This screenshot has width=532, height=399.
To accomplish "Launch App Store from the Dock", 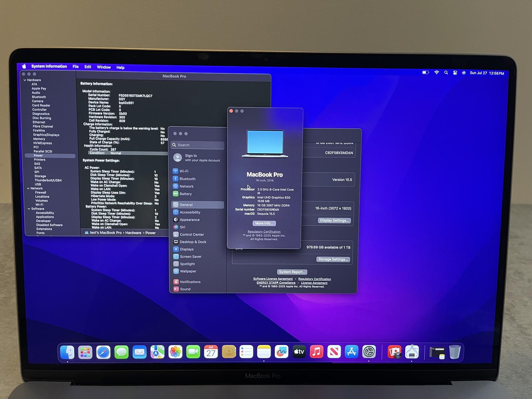I will click(x=351, y=352).
